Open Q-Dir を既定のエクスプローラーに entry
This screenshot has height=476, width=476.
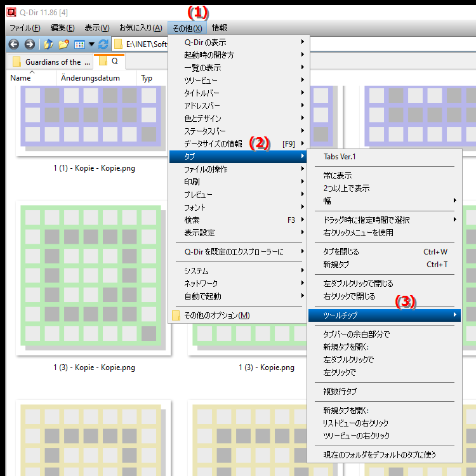click(239, 252)
